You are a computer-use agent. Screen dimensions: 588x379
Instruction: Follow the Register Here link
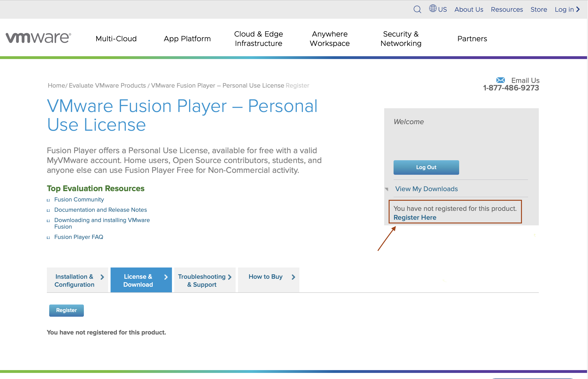[415, 218]
